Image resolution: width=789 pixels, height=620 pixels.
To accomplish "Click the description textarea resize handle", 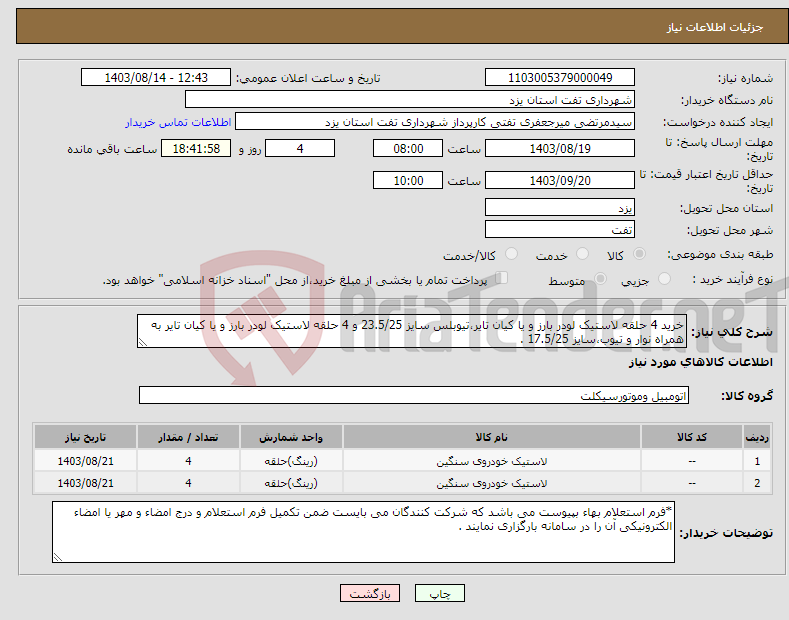I will click(x=143, y=342).
